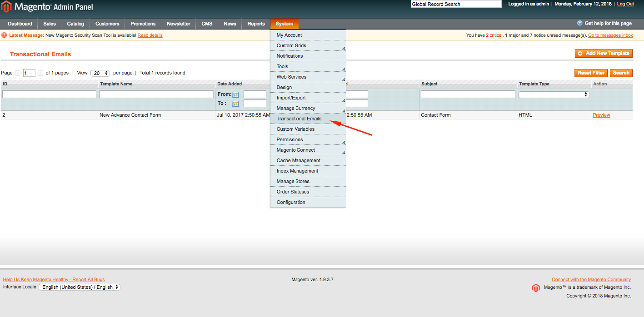Open the Customers menu

107,24
